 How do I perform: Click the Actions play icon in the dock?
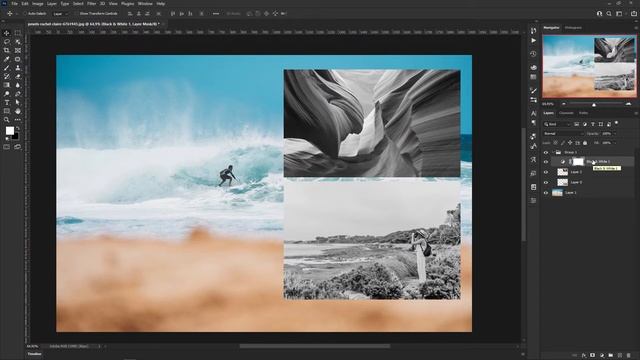coord(533,40)
